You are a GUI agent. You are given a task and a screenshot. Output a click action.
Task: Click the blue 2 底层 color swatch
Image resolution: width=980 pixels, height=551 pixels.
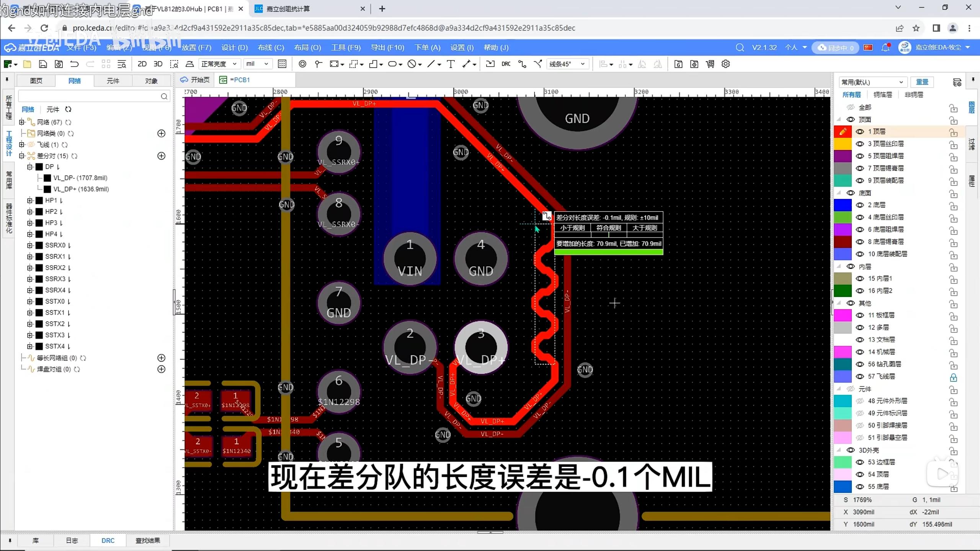click(843, 205)
